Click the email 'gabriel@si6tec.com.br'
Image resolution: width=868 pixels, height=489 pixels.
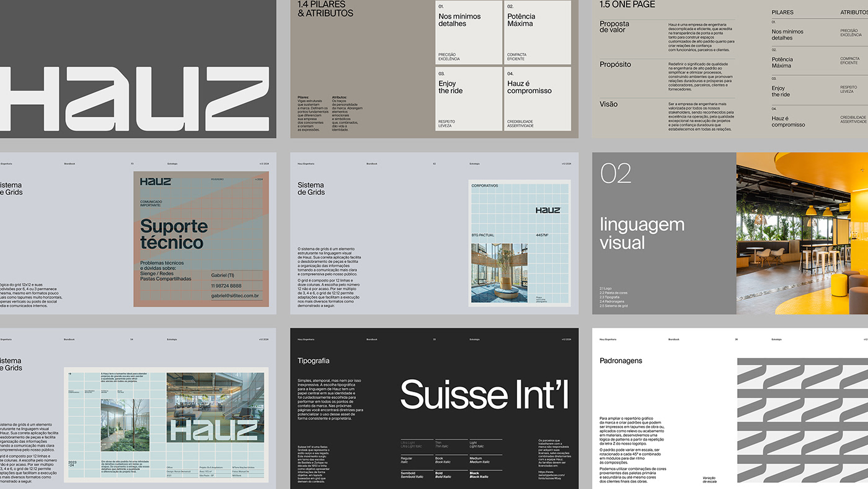pyautogui.click(x=235, y=296)
